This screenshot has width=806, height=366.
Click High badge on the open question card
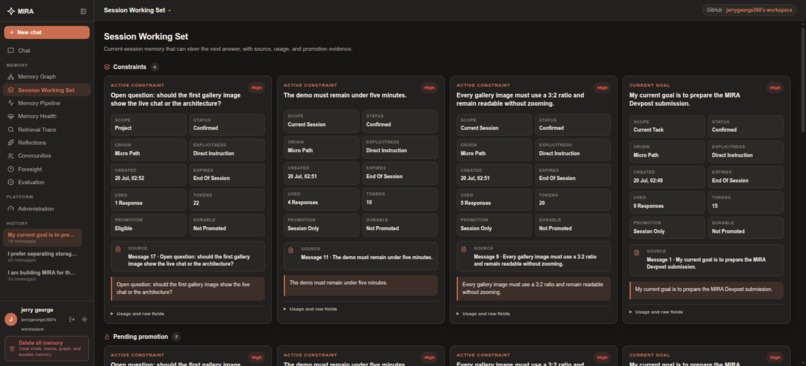point(257,88)
